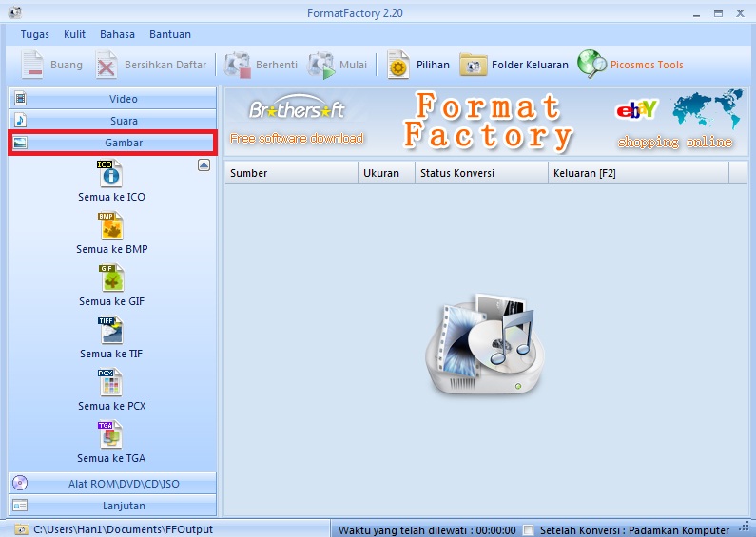Click the Brothersoft free software download banner
756x537 pixels.
pos(297,121)
